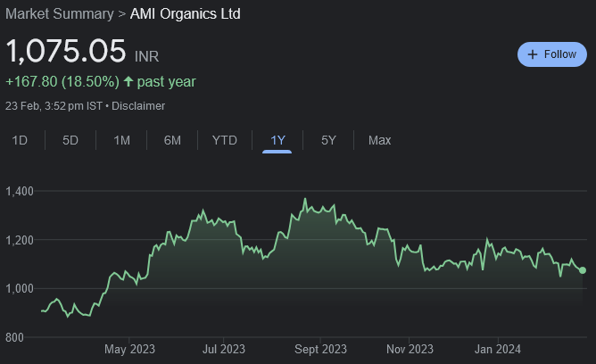Click the +167.80 (18.50%) change value
The width and height of the screenshot is (596, 364).
(x=62, y=82)
